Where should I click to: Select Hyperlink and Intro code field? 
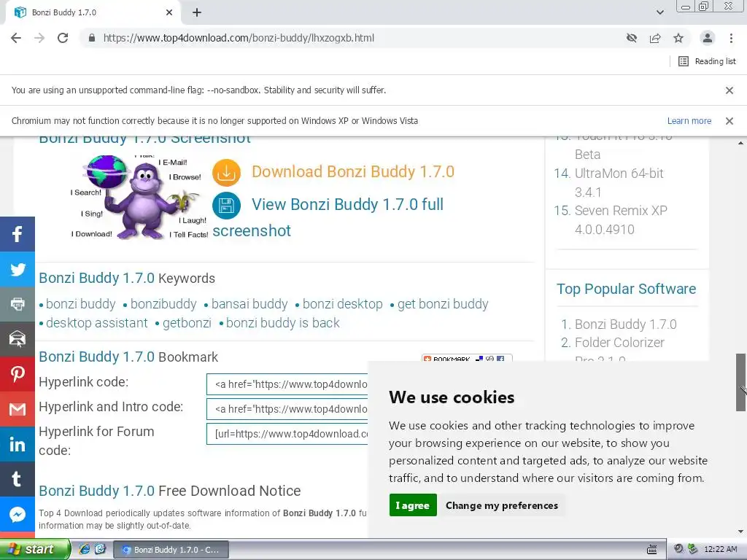(287, 409)
